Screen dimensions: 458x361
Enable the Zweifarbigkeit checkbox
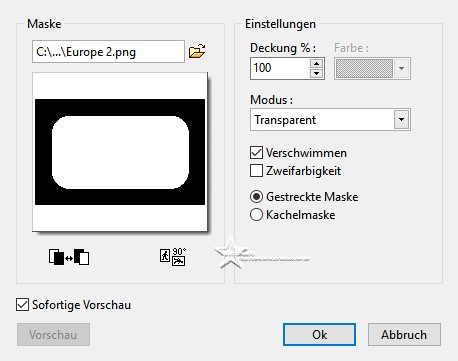(x=256, y=171)
